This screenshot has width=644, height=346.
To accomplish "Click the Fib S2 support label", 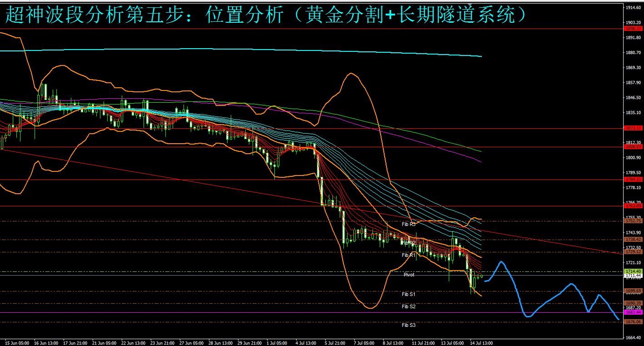I will point(408,306).
